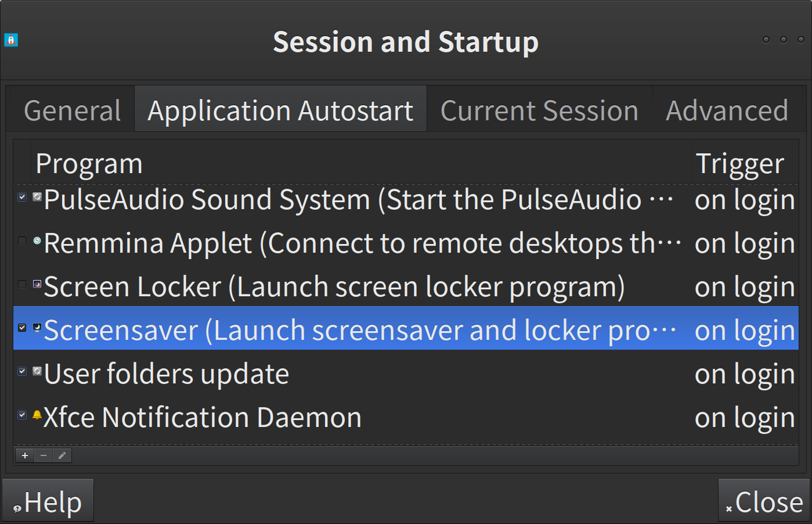Image resolution: width=812 pixels, height=524 pixels.
Task: Click the pencil icon to edit the entry
Action: click(x=62, y=455)
